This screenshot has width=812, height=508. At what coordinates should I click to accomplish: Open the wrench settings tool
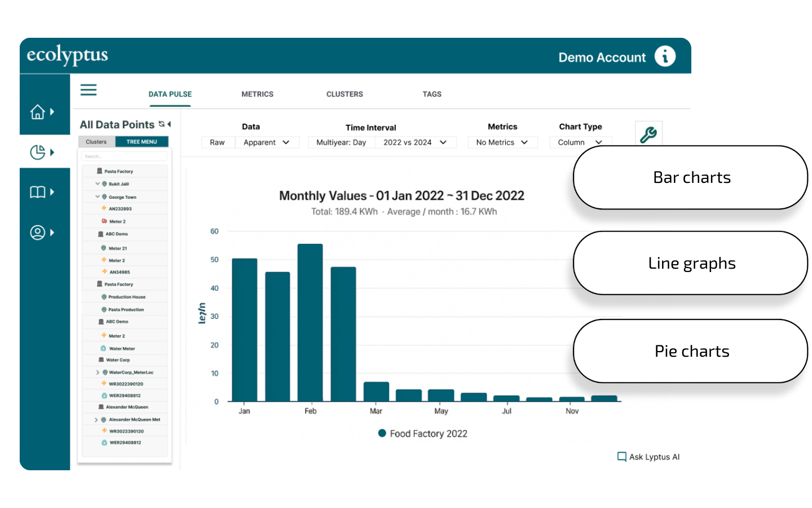click(x=648, y=134)
